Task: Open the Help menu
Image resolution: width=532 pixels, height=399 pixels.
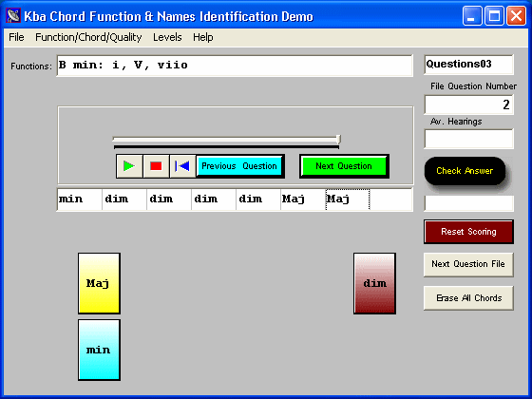Action: (203, 37)
